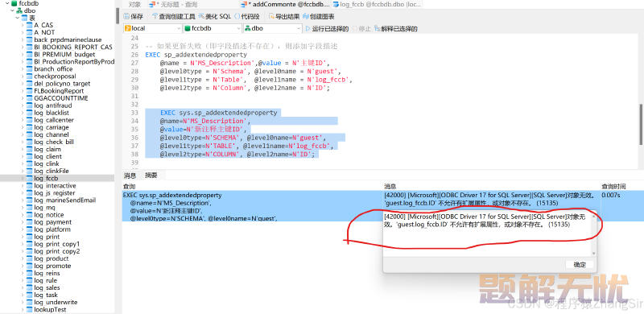Expand the log_fccb table node

pyautogui.click(x=23, y=179)
